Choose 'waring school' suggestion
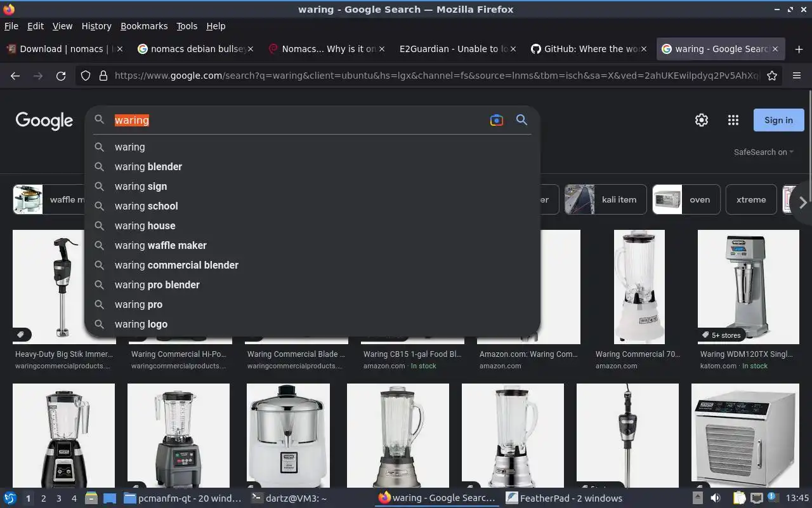The height and width of the screenshot is (508, 812). [312, 206]
